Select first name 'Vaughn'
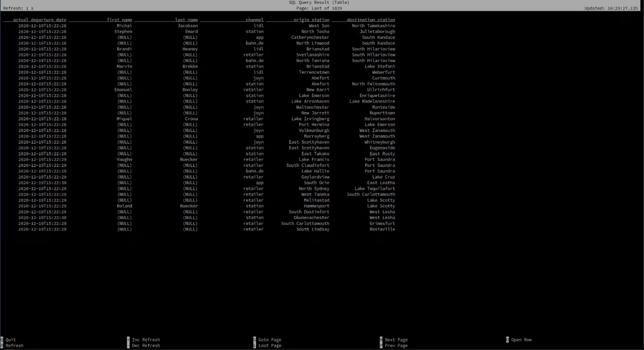Image resolution: width=644 pixels, height=350 pixels. coord(124,159)
